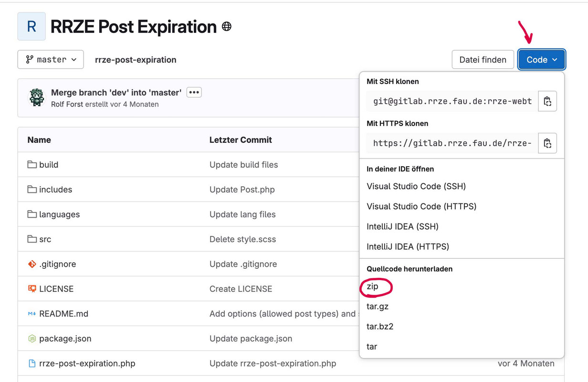This screenshot has height=382, width=588.
Task: Copy the SSH clone URL
Action: tap(547, 101)
